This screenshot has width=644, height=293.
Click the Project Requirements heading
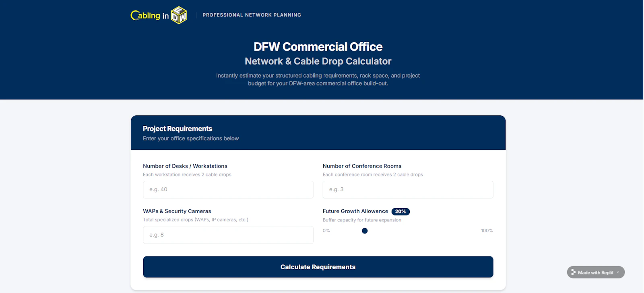point(178,129)
